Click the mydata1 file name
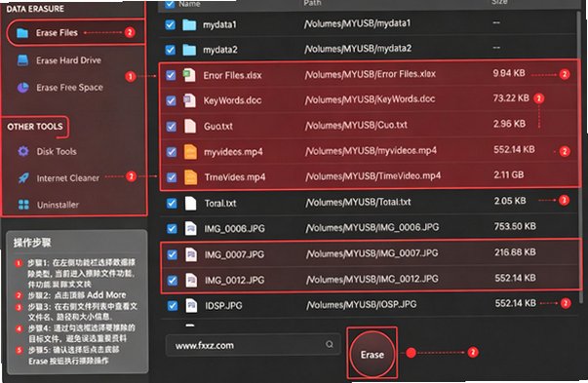The width and height of the screenshot is (588, 383). 219,25
